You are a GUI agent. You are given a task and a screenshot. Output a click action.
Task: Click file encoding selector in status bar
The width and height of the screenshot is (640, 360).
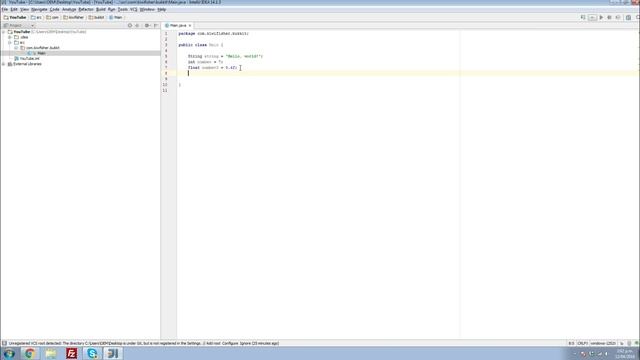pos(603,343)
